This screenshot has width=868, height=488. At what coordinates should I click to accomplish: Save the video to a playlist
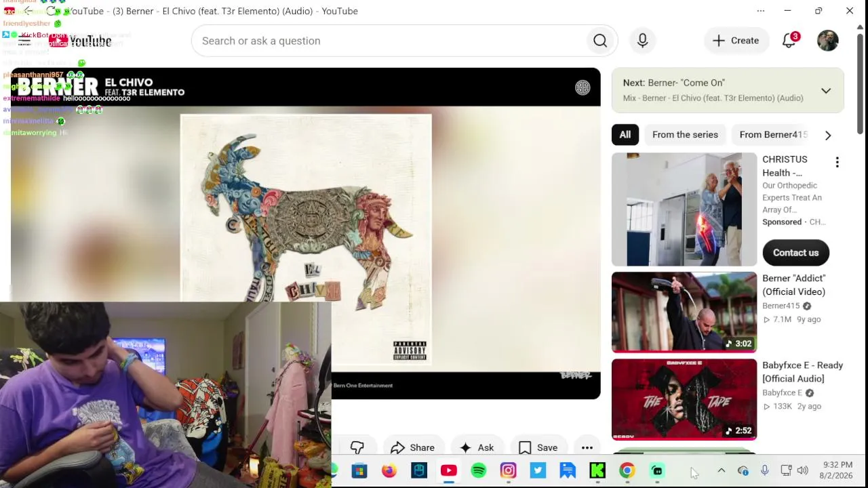pos(538,447)
